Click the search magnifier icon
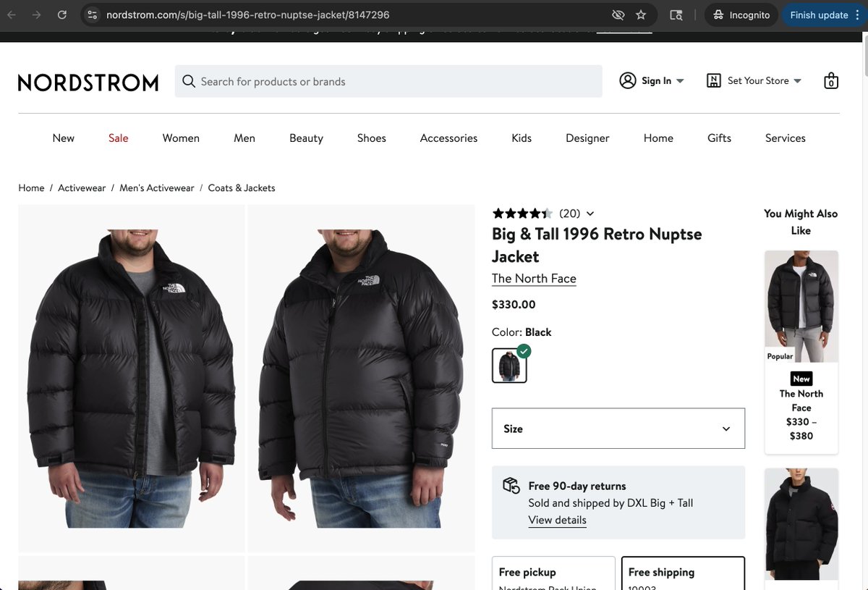 pos(189,81)
